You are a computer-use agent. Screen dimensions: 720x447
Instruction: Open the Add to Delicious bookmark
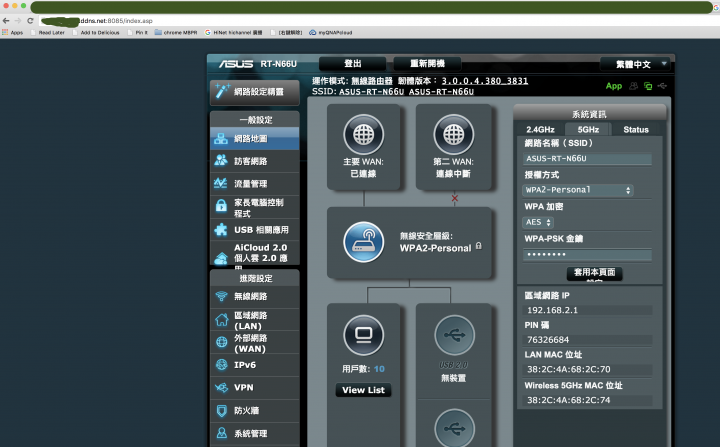[96, 32]
